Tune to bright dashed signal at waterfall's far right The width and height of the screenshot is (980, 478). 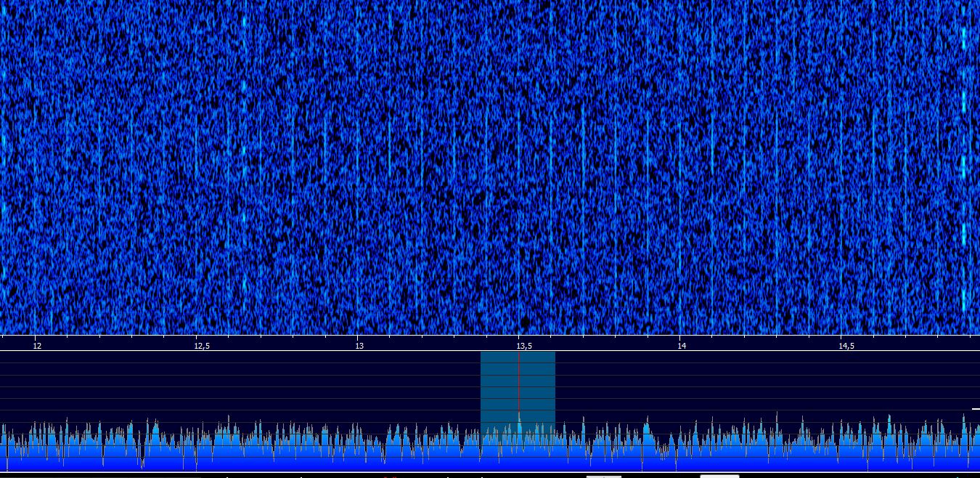coord(964,167)
